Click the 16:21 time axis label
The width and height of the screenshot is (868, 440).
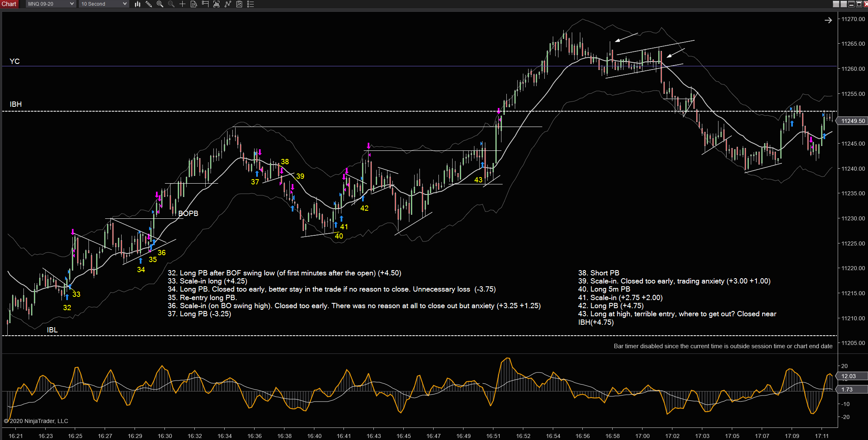click(16, 436)
